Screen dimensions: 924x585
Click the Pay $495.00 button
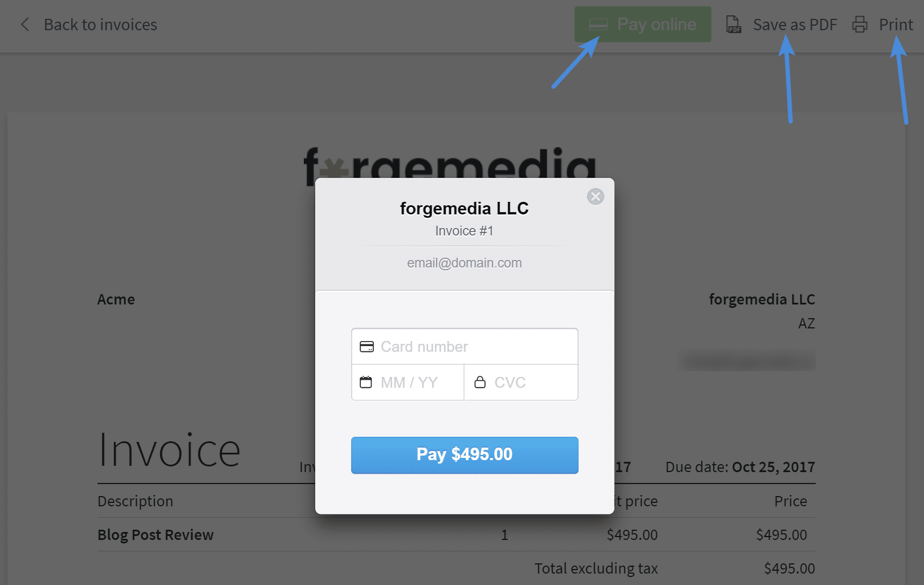coord(465,455)
